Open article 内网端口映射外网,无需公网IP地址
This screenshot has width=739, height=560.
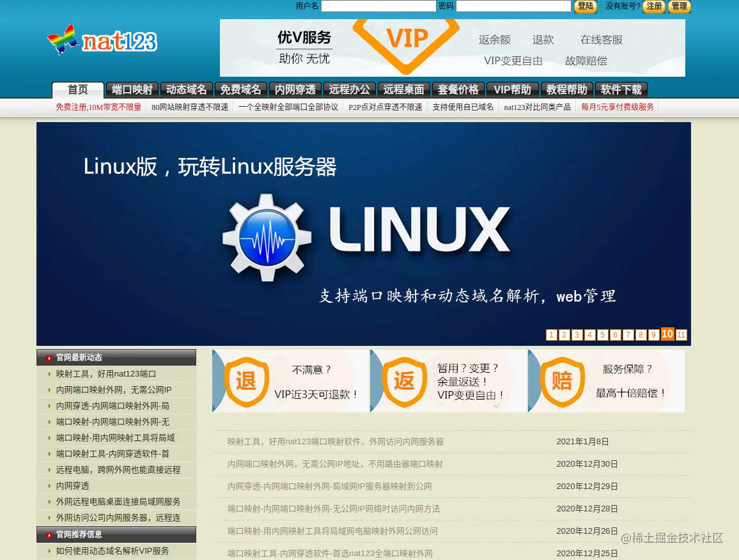(335, 464)
